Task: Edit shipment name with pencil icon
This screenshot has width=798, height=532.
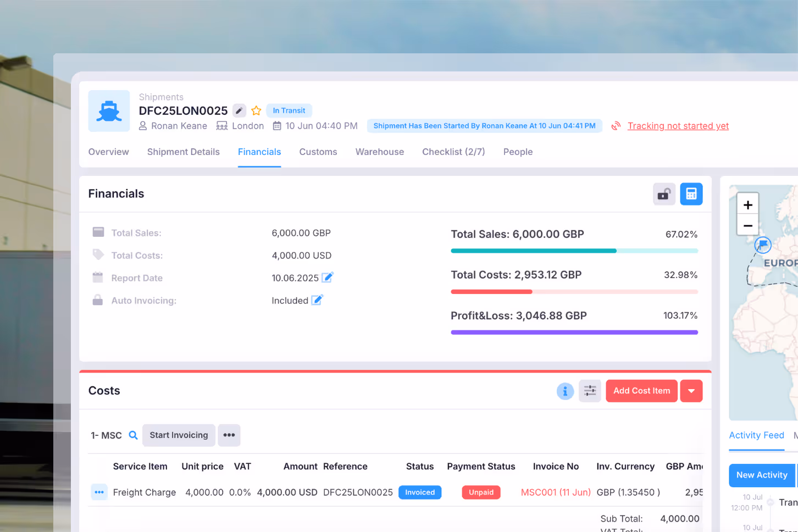Action: click(239, 110)
